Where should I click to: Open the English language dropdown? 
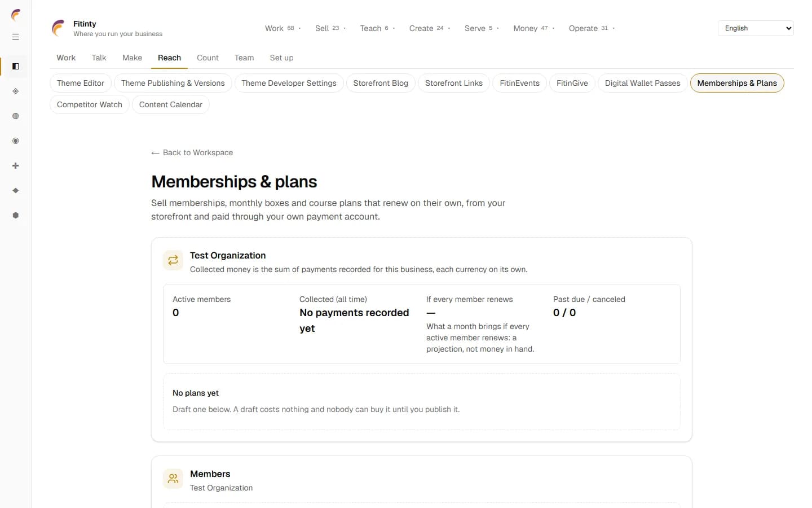[x=756, y=28]
